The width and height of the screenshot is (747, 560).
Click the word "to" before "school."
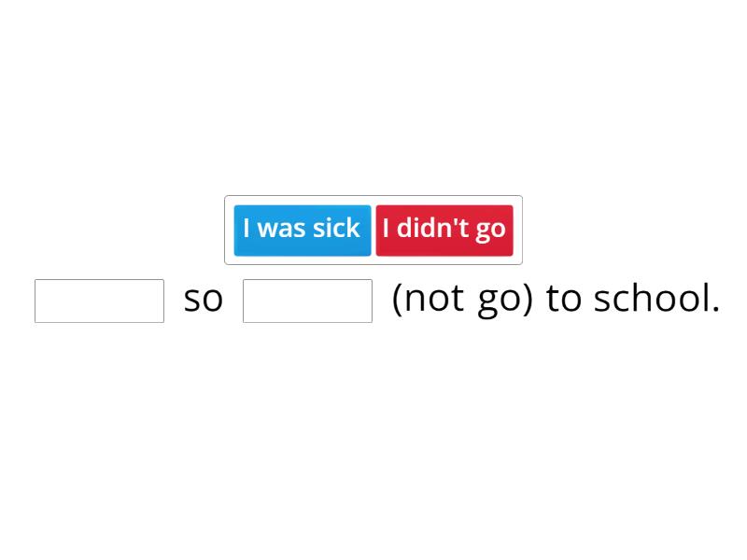coord(564,299)
